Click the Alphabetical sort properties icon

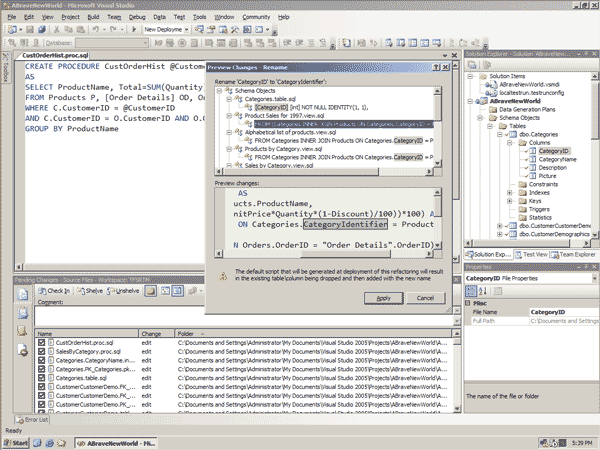[483, 291]
